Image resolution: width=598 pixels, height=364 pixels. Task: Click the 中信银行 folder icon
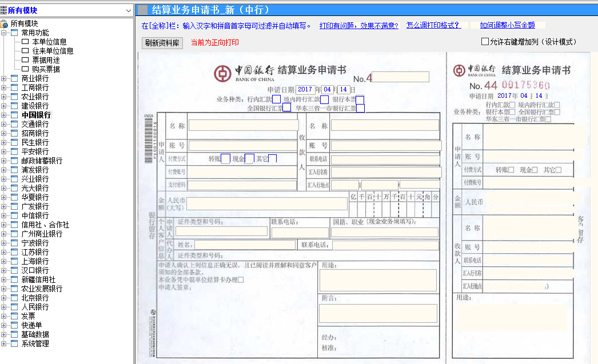click(x=14, y=216)
